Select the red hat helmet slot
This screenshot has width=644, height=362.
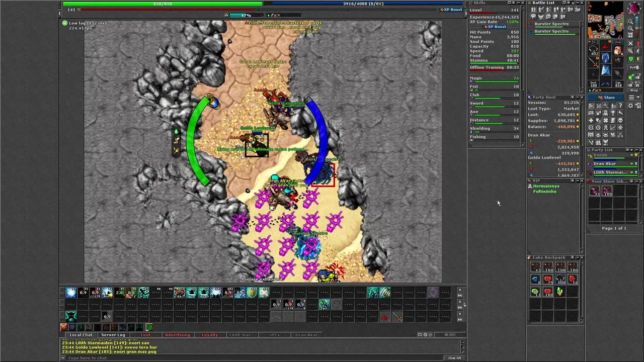tap(605, 45)
